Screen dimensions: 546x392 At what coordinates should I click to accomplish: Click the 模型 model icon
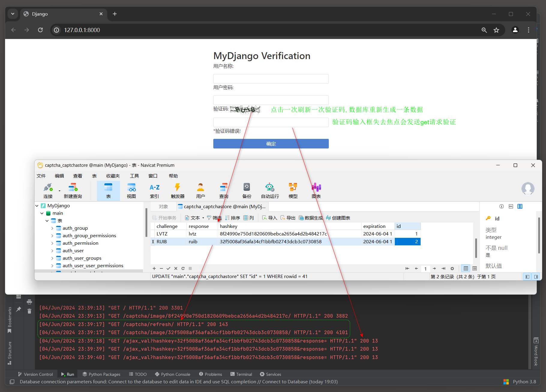(293, 190)
